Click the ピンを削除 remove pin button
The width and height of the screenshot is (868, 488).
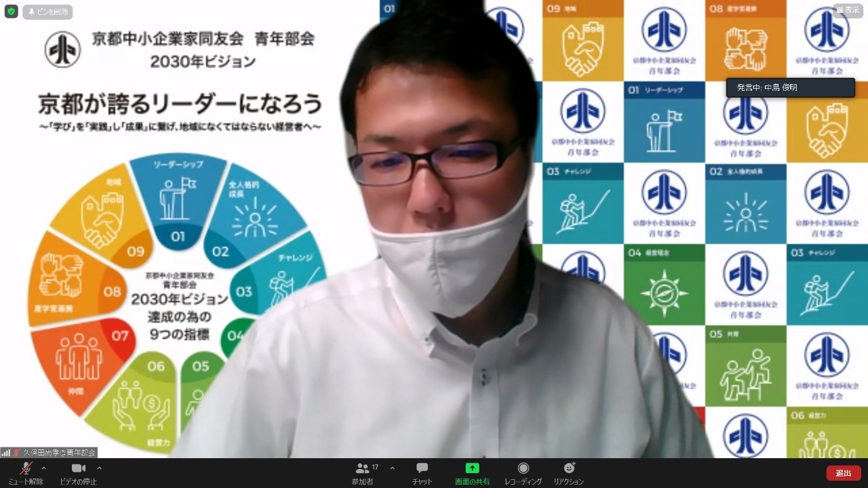47,12
